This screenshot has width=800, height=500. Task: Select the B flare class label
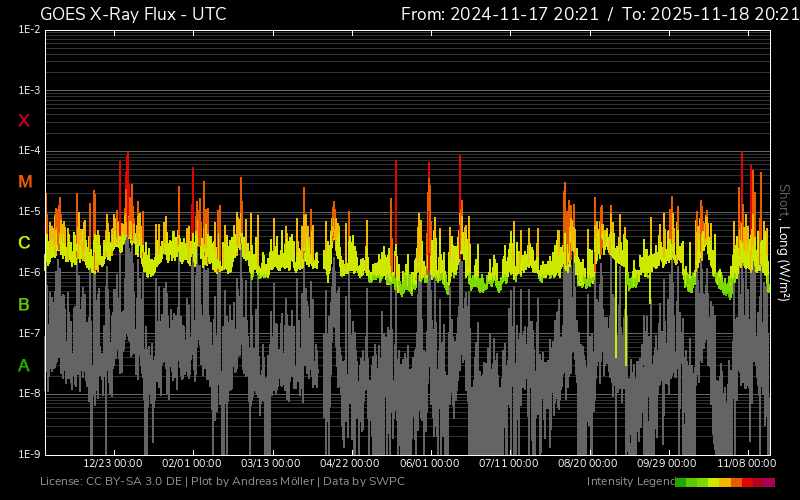24,304
